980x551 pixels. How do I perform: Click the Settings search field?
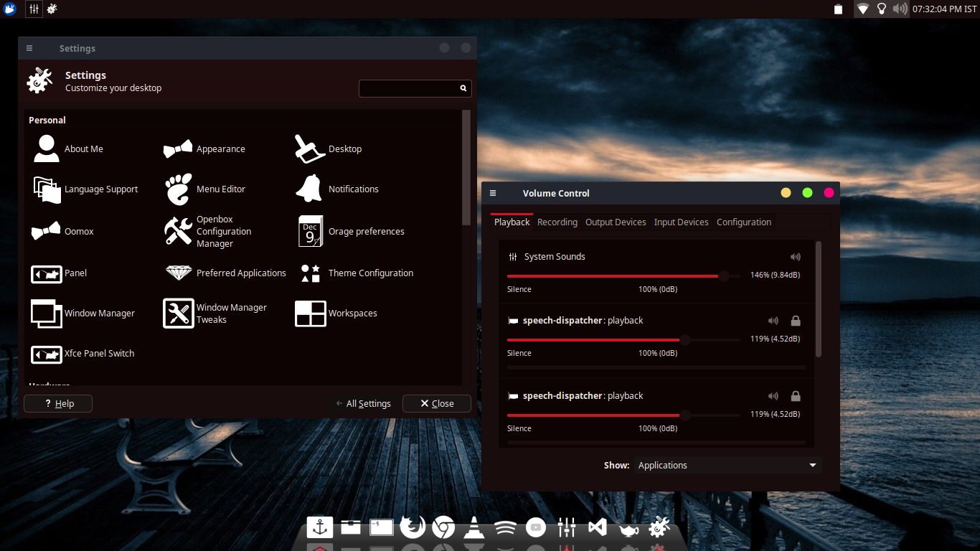point(415,88)
